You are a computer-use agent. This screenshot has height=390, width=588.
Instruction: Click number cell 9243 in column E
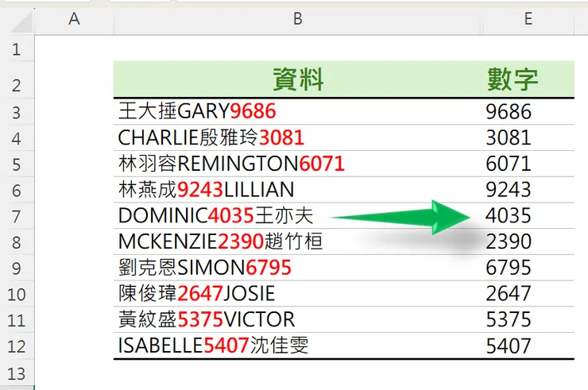click(x=528, y=190)
